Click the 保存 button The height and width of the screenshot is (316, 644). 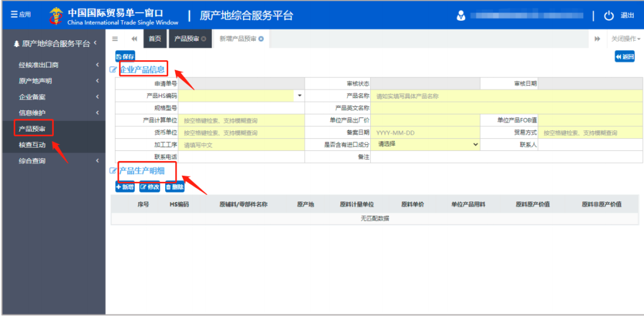point(125,57)
